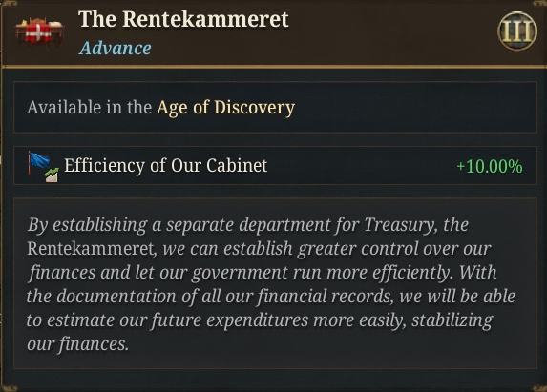The image size is (547, 392).
Task: Click the blue Advance subtitle label
Action: [x=116, y=48]
